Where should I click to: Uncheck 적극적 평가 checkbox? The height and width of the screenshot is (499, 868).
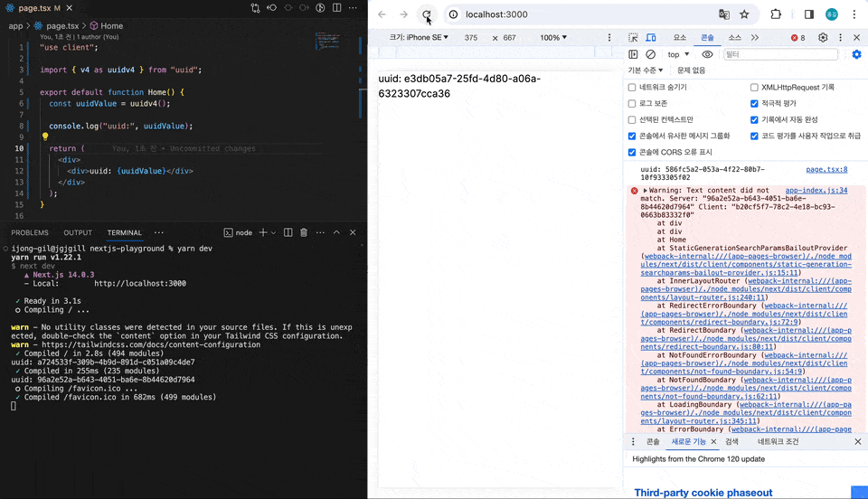point(754,103)
